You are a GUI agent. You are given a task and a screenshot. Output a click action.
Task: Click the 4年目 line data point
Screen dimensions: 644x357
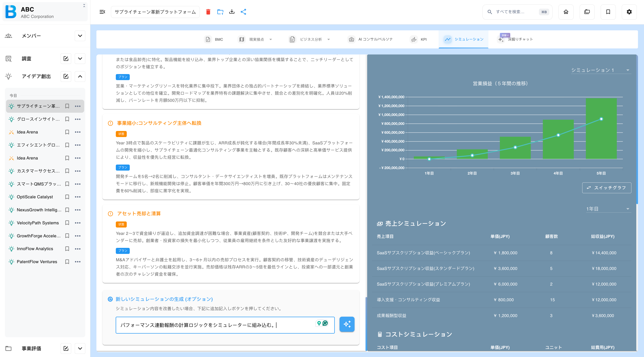[558, 135]
